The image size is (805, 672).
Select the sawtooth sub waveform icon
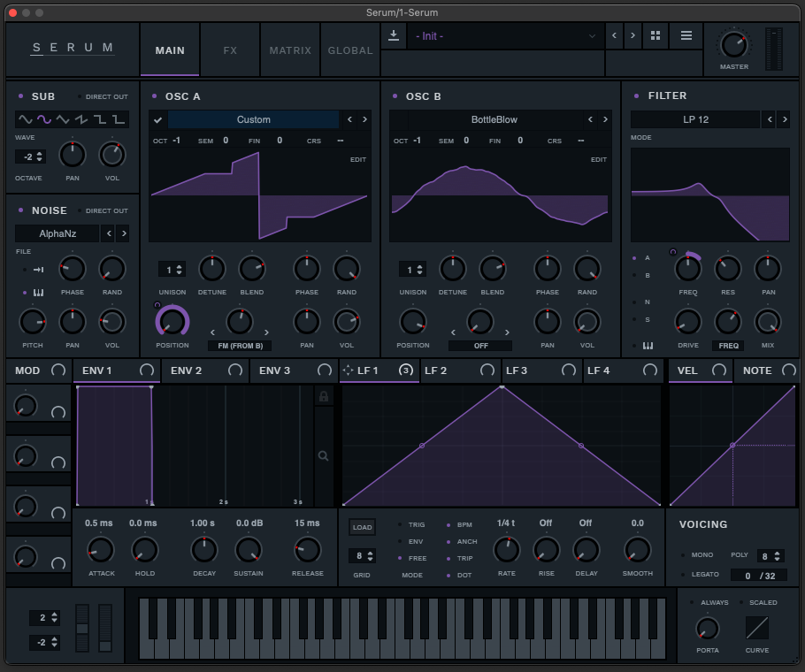[81, 119]
